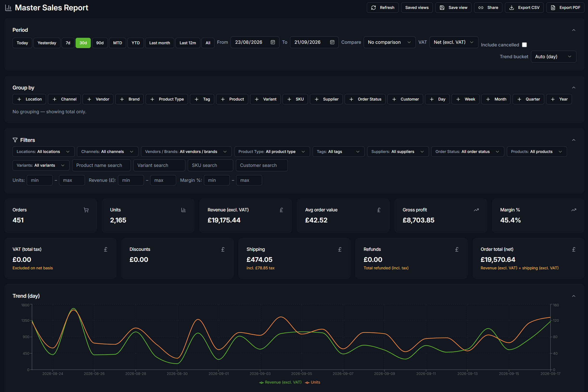Focus the Customer search field

click(262, 165)
